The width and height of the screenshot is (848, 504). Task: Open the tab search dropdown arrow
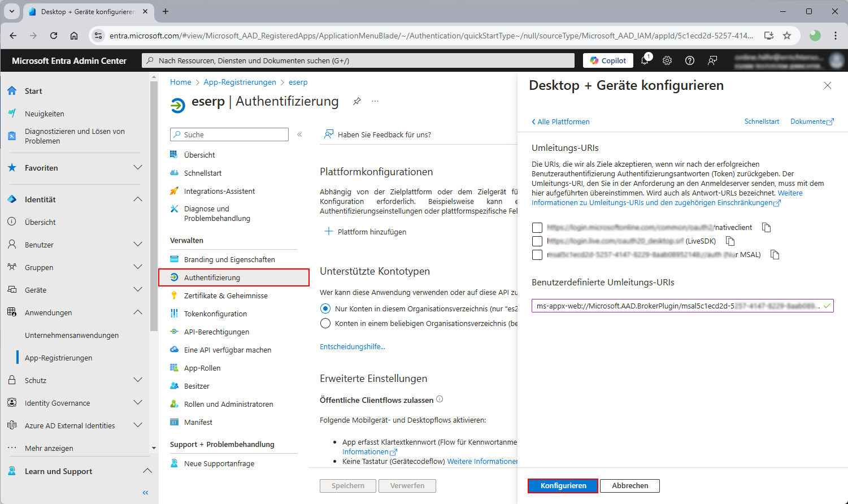[x=12, y=11]
